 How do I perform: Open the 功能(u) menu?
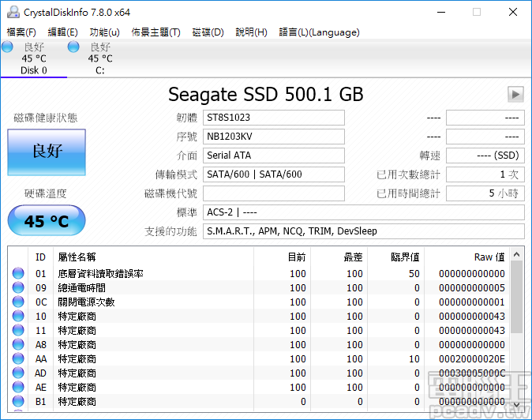[x=104, y=32]
